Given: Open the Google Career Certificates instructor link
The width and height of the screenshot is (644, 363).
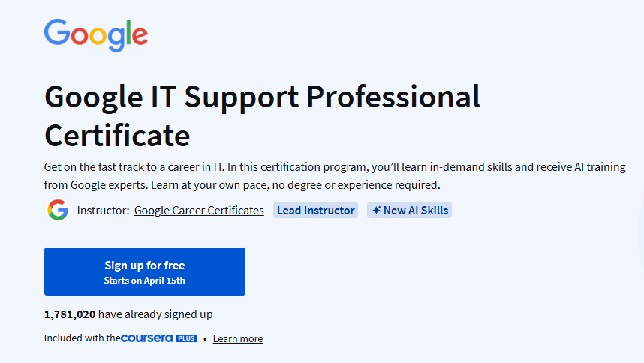Looking at the screenshot, I should [x=199, y=211].
